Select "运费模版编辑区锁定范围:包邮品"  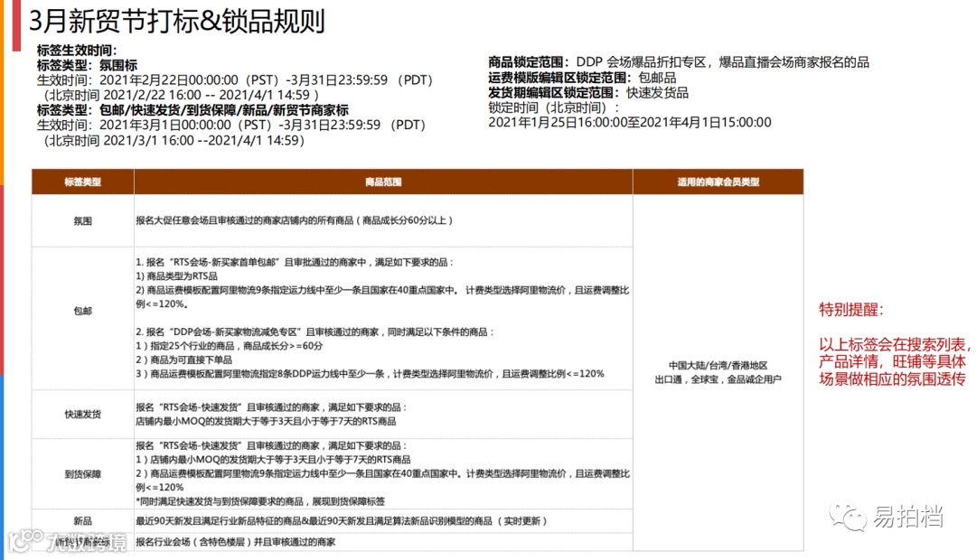click(582, 78)
